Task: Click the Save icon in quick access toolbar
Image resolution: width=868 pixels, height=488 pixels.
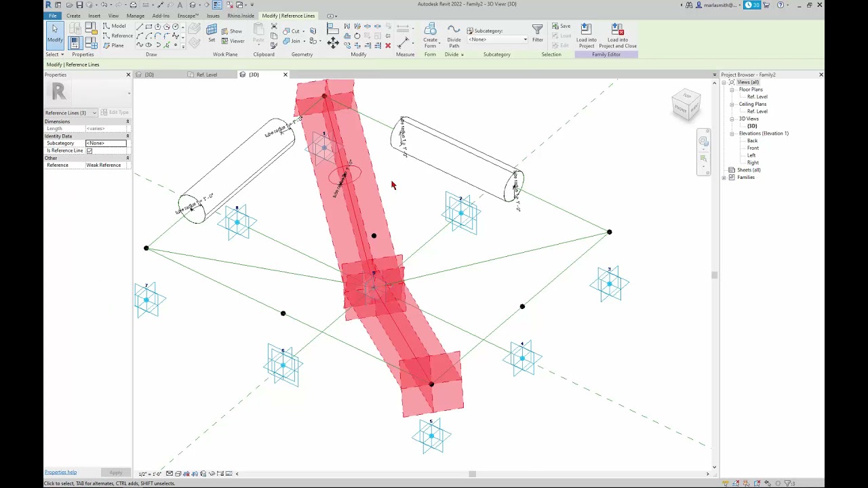Action: (x=79, y=5)
